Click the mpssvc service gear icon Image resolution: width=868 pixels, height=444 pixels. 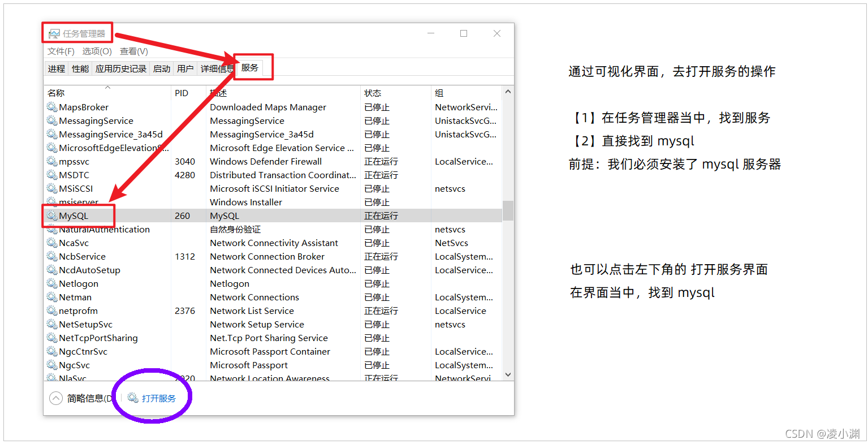(x=52, y=161)
